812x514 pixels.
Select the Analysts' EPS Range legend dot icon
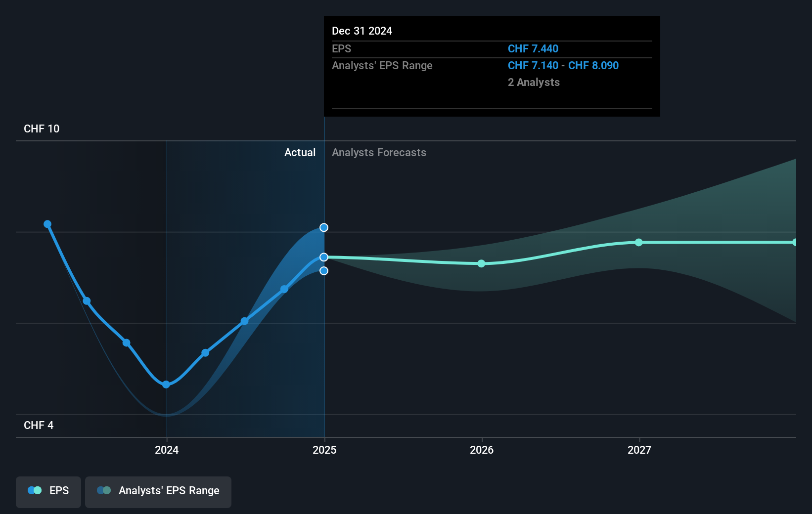(104, 490)
